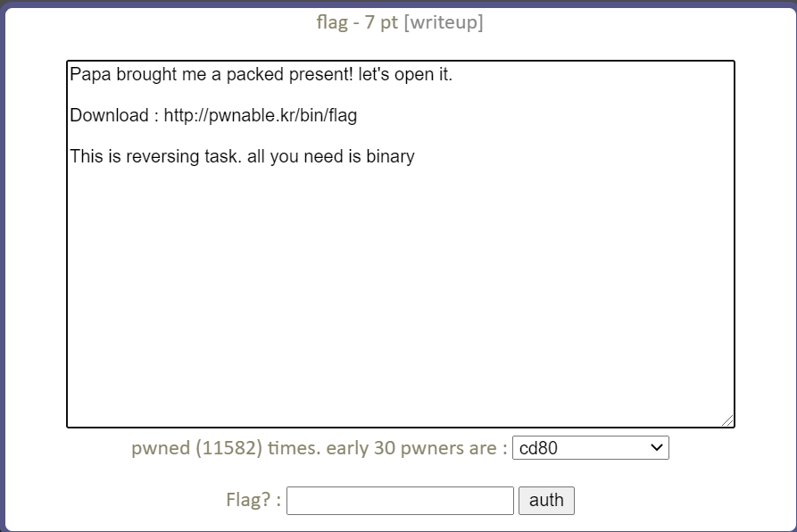
Task: Click the 'flag - 7 pt' title text
Action: click(357, 22)
